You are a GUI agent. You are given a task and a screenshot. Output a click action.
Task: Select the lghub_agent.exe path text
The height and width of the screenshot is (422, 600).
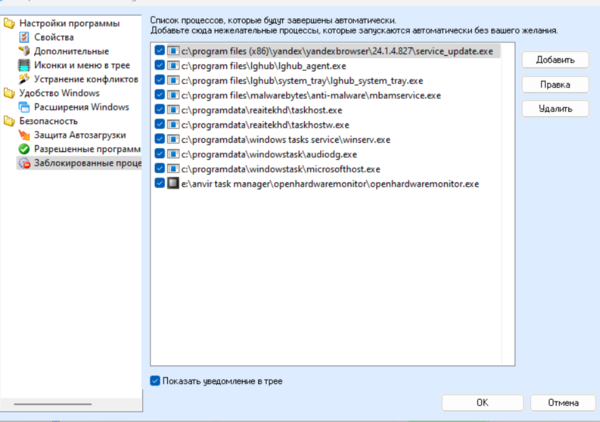click(264, 66)
